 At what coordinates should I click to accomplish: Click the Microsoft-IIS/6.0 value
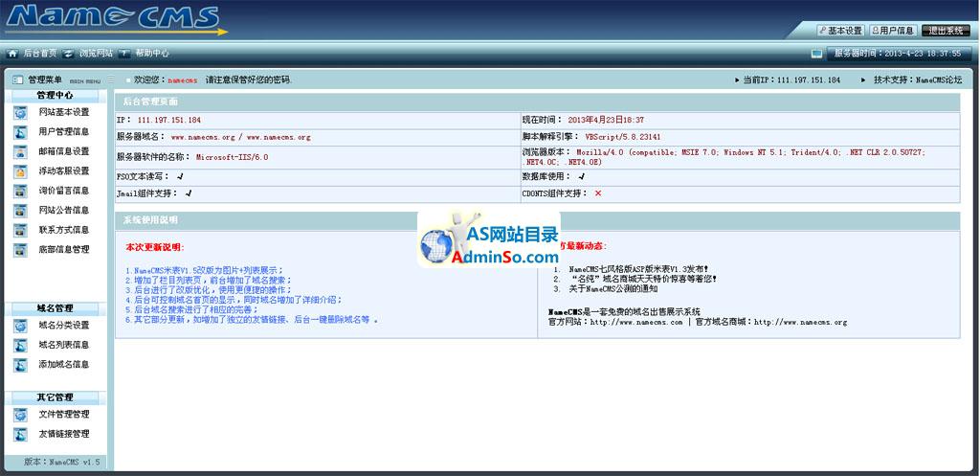tap(232, 158)
